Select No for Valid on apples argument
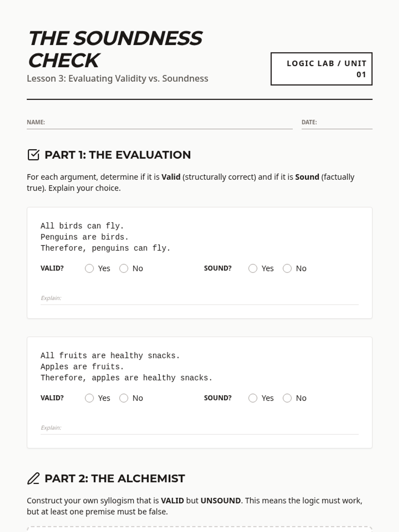Image resolution: width=399 pixels, height=532 pixels. [x=124, y=398]
